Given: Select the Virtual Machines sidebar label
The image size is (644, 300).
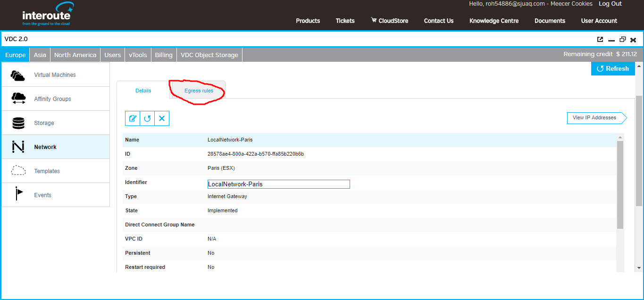Looking at the screenshot, I should click(55, 75).
